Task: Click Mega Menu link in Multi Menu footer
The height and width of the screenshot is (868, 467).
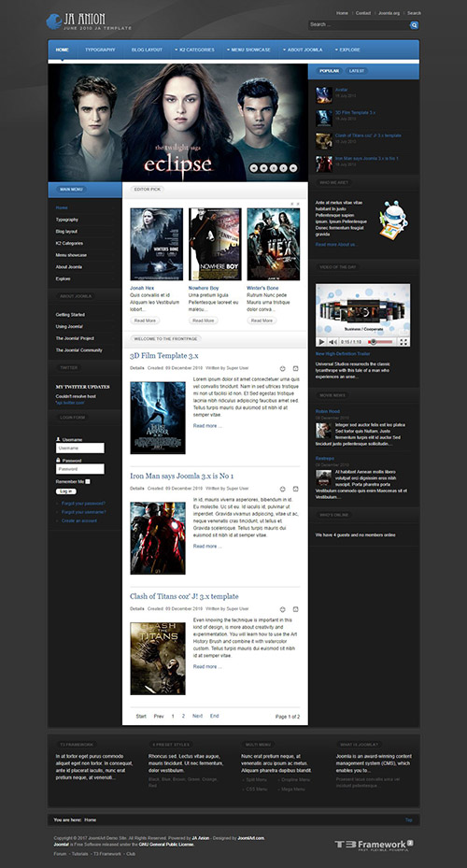Action: [292, 789]
